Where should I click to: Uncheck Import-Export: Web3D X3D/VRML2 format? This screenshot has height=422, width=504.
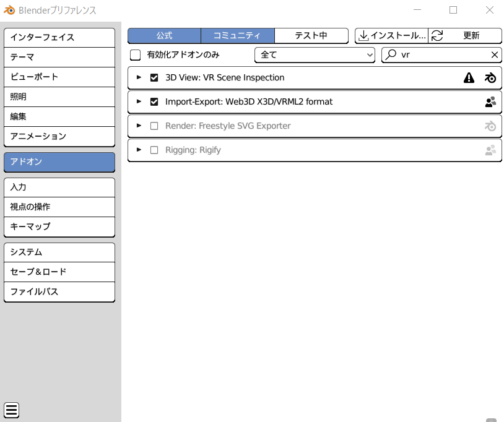pos(154,102)
